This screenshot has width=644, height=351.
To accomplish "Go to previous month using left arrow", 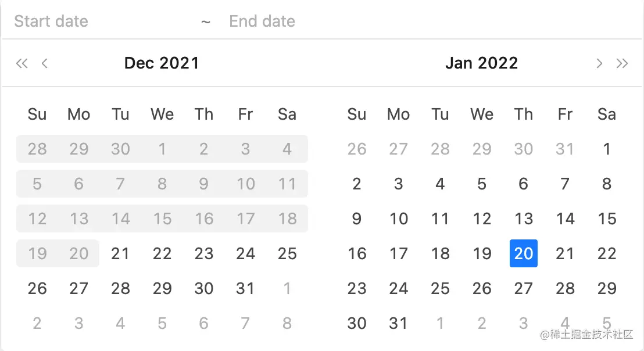I will click(x=44, y=63).
